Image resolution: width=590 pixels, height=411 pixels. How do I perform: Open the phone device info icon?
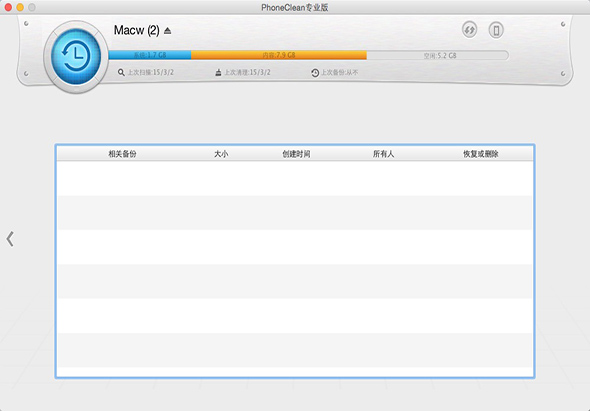click(x=496, y=30)
